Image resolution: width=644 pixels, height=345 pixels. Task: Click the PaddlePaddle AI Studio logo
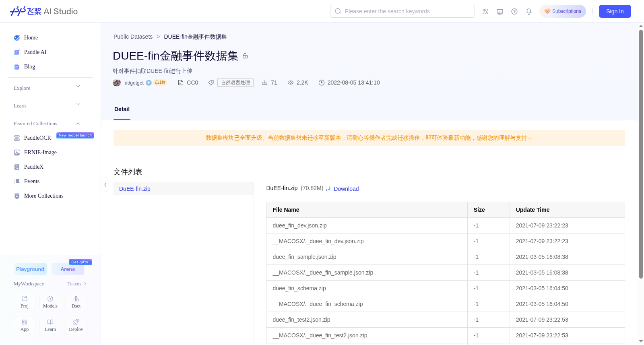click(43, 11)
